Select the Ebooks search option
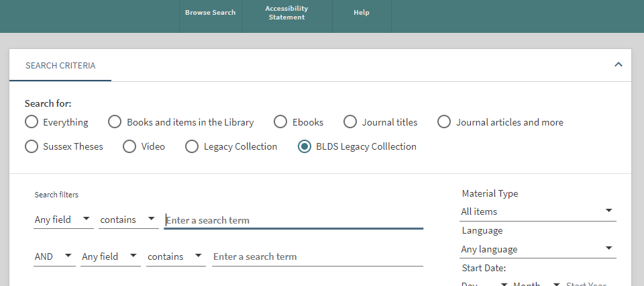The width and height of the screenshot is (644, 286). [280, 122]
